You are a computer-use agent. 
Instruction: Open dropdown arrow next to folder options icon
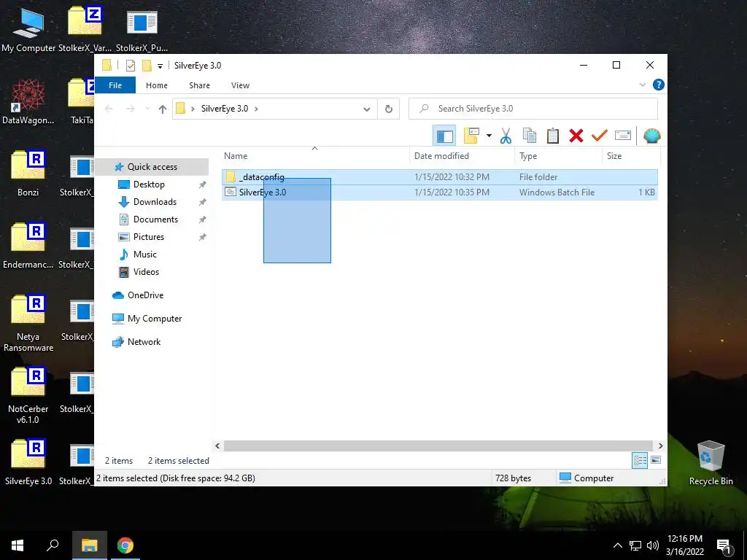tap(489, 136)
